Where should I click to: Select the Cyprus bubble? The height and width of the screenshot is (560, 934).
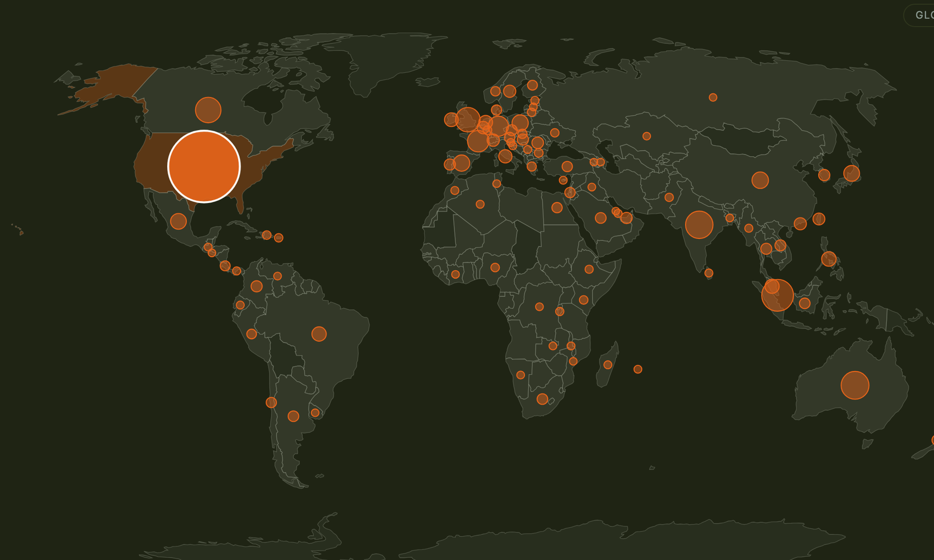(563, 180)
